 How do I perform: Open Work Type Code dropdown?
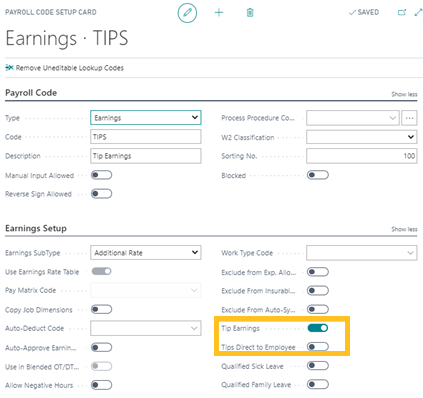coord(362,253)
